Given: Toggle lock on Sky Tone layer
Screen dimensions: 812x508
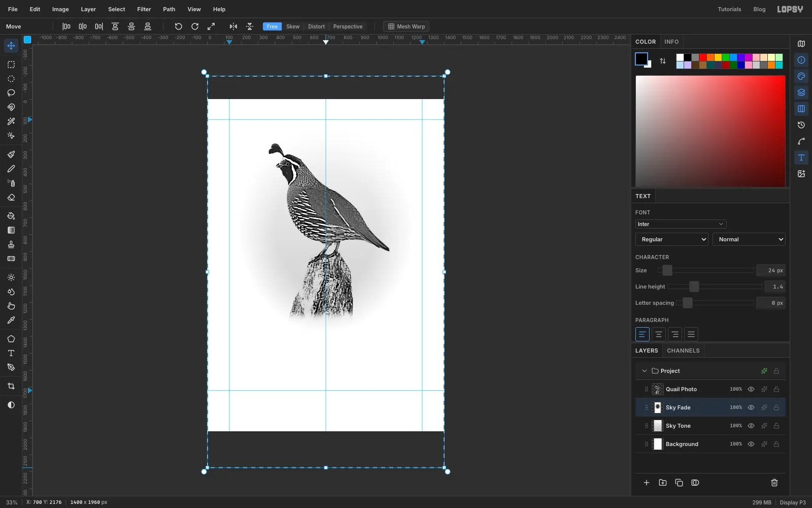Looking at the screenshot, I should pyautogui.click(x=776, y=426).
